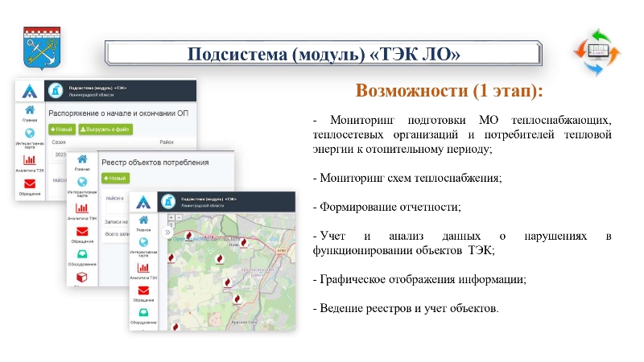Open Аналитика ТЭК chart in map window

143,268
